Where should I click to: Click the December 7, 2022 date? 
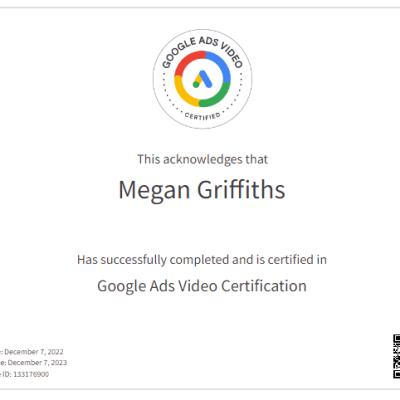point(34,352)
